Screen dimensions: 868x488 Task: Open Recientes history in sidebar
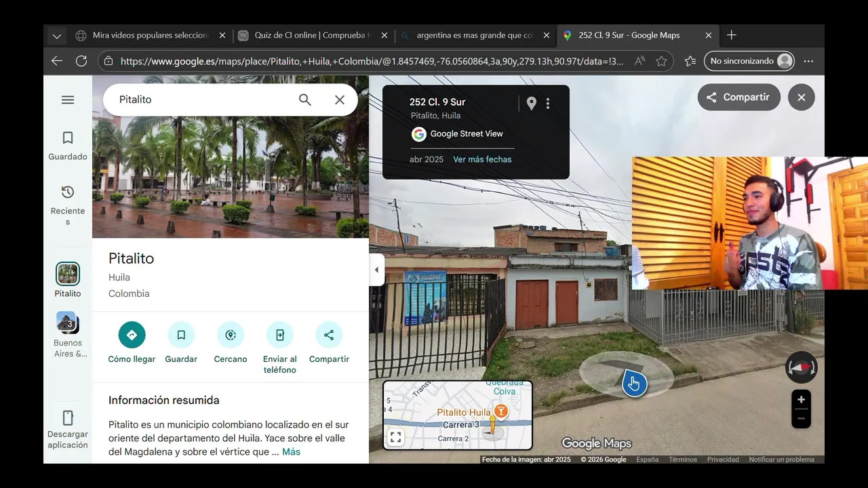[x=68, y=205]
